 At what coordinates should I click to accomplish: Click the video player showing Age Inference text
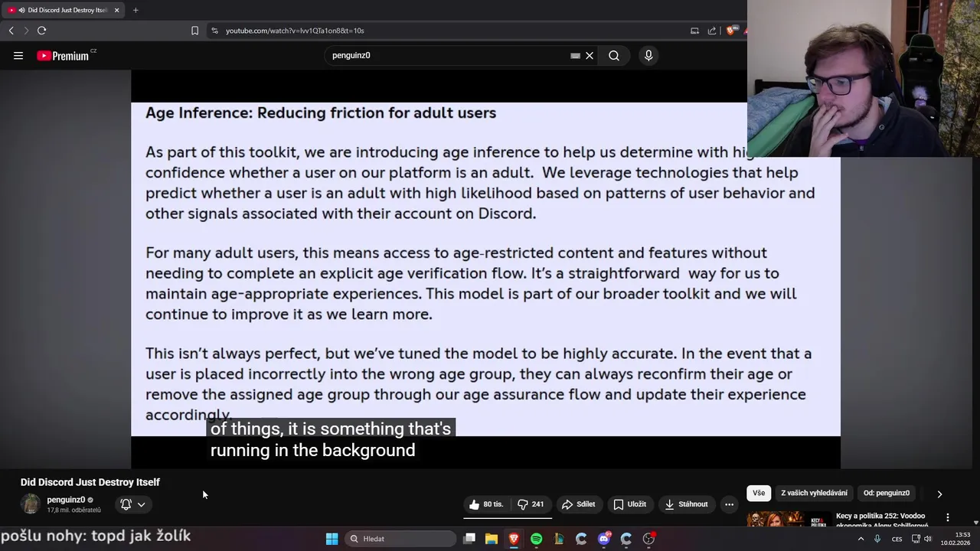[x=485, y=269]
